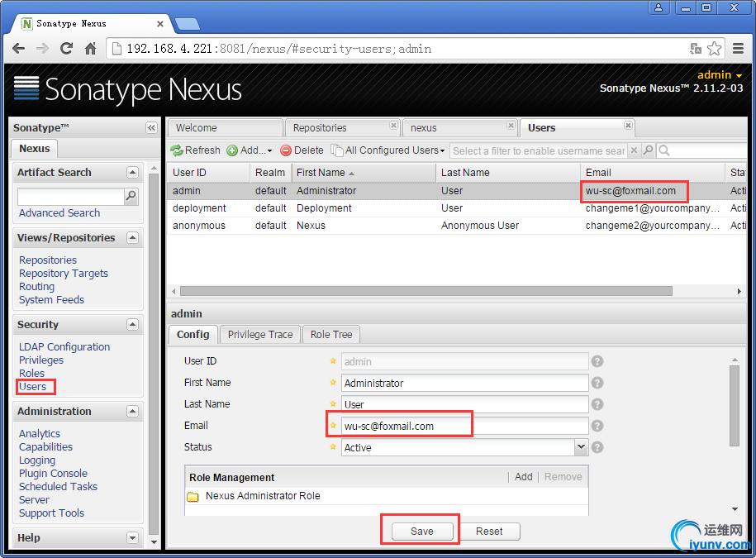Open the Privilege Trace tab
The width and height of the screenshot is (756, 558).
click(x=260, y=334)
